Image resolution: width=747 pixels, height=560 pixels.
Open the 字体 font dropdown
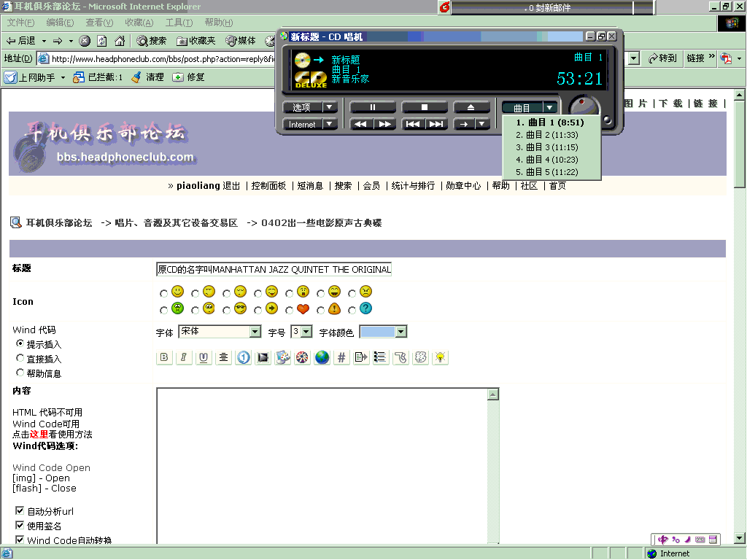(255, 332)
